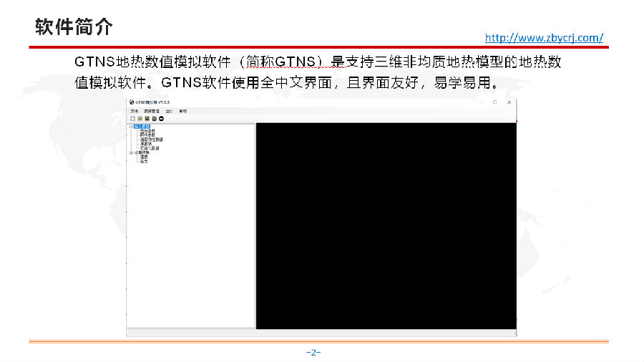Click the save disk toolbar icon
Image resolution: width=644 pixels, height=362 pixels.
147,118
